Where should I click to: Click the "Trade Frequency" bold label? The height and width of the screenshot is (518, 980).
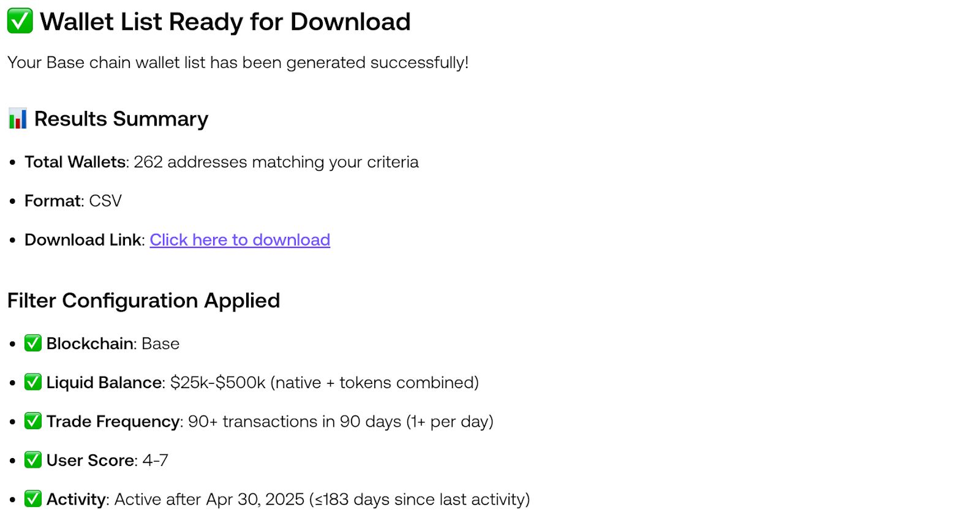tap(113, 422)
